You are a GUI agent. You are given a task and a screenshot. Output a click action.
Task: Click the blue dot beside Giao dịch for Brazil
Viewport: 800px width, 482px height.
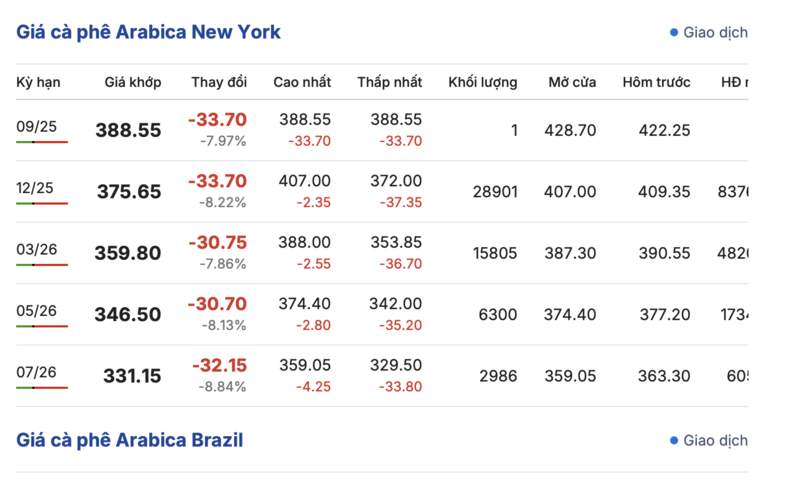(x=673, y=441)
